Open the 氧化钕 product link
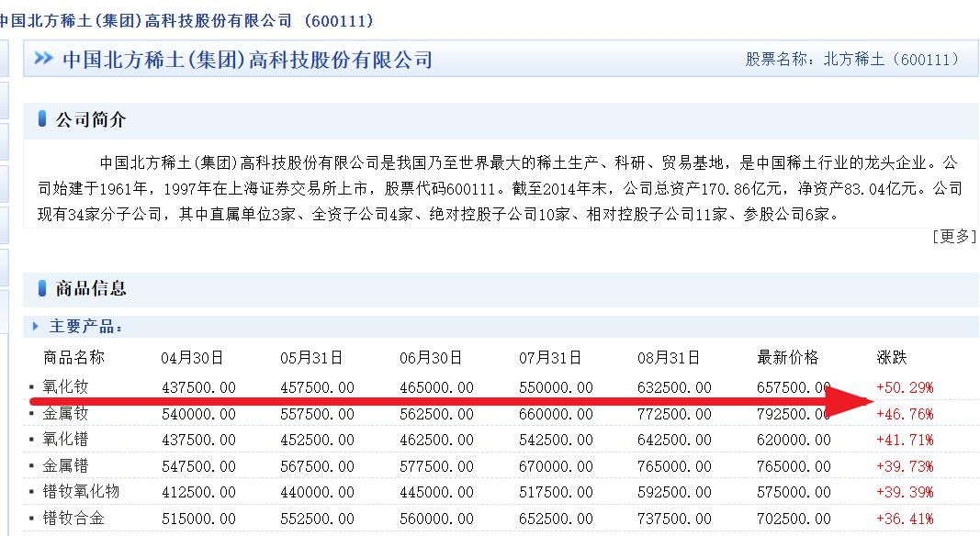The height and width of the screenshot is (536, 980). click(65, 386)
